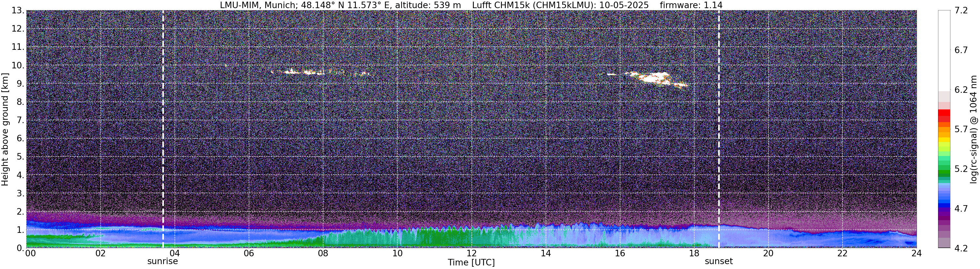Click the time axis tick '24'

click(x=917, y=253)
